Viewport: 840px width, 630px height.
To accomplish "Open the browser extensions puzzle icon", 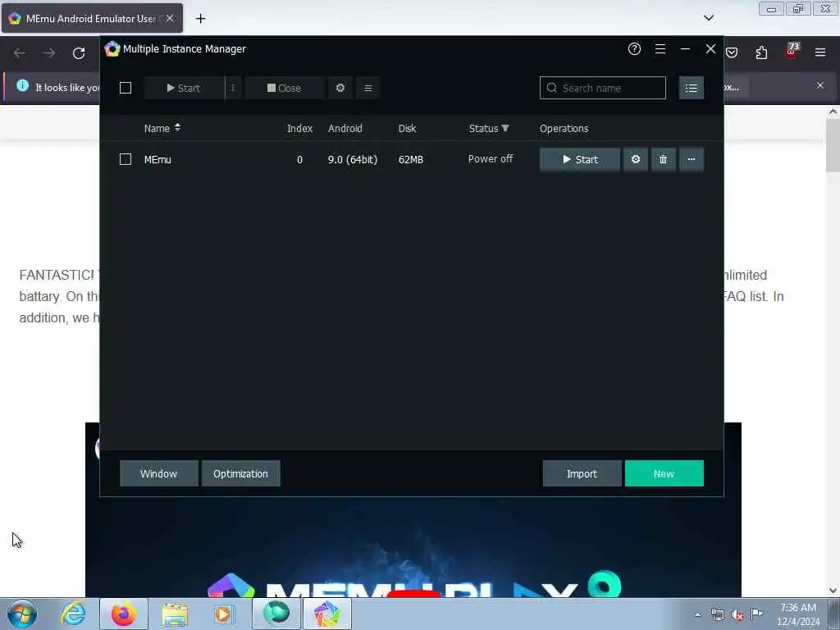I will pos(761,52).
